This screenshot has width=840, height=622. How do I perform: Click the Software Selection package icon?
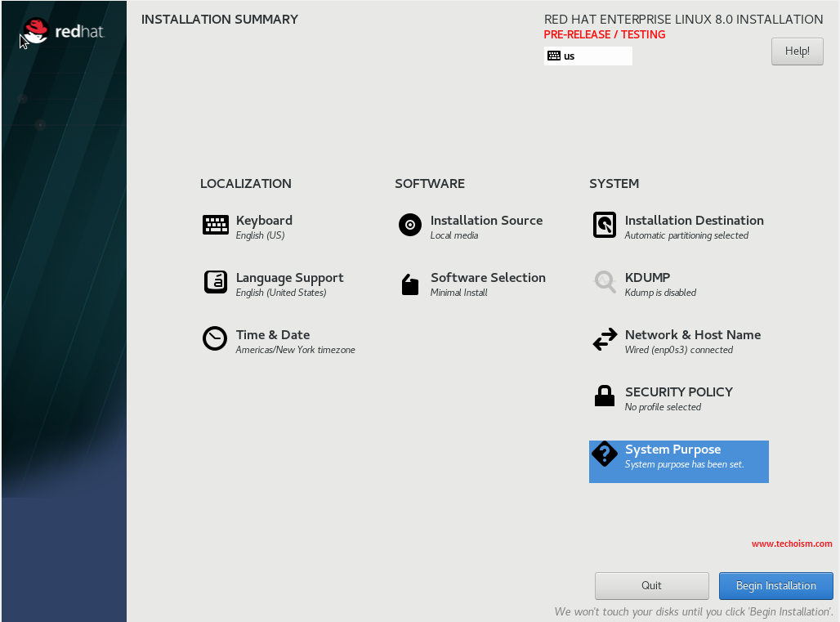coord(410,284)
